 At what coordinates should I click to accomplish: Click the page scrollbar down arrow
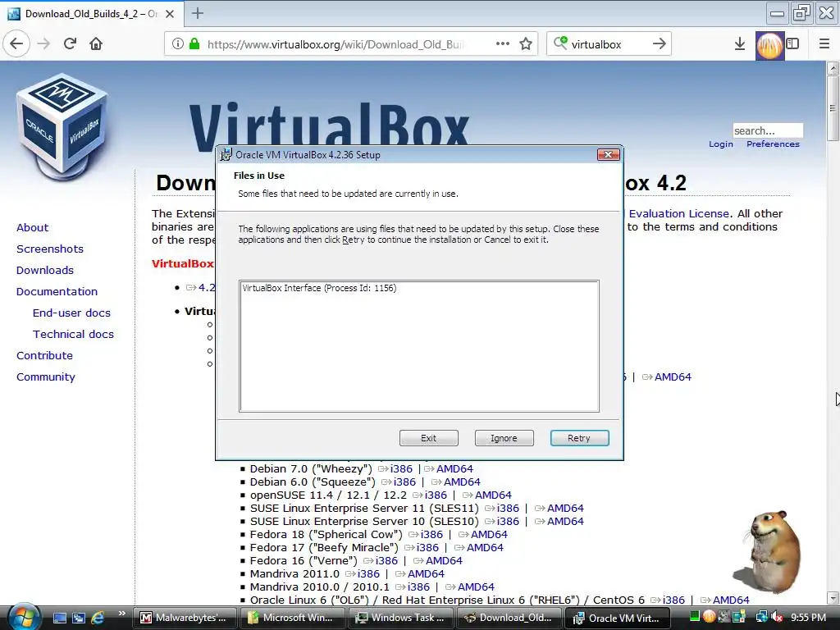[x=833, y=598]
